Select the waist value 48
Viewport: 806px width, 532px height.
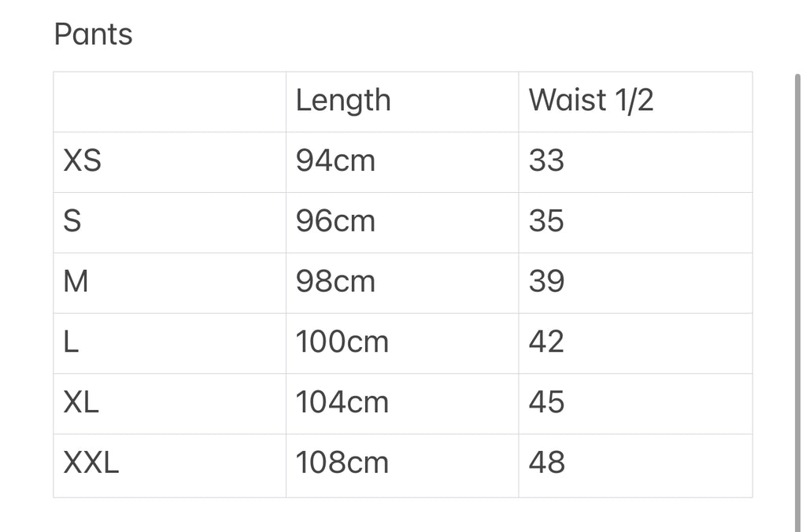[x=546, y=464]
